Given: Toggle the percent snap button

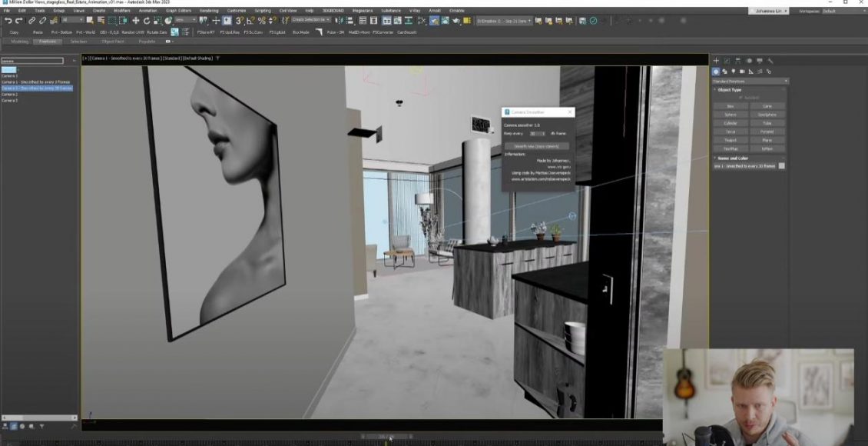Looking at the screenshot, I should [x=262, y=21].
